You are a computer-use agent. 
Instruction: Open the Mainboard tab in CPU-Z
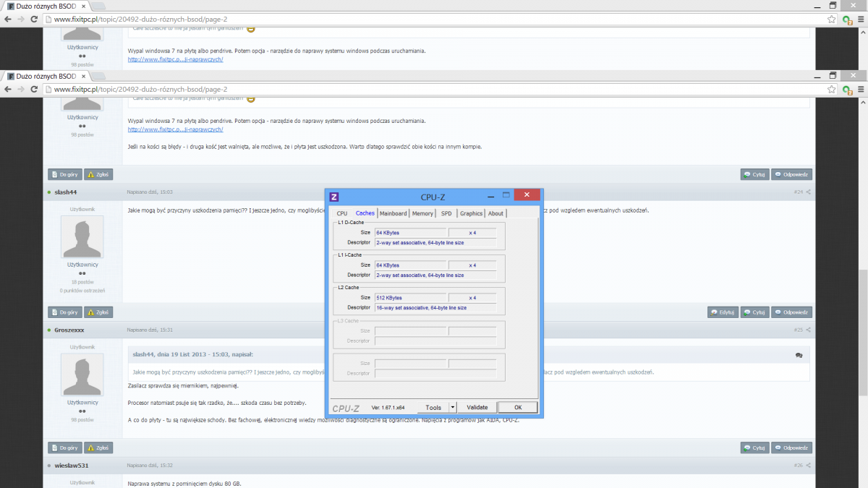click(393, 213)
